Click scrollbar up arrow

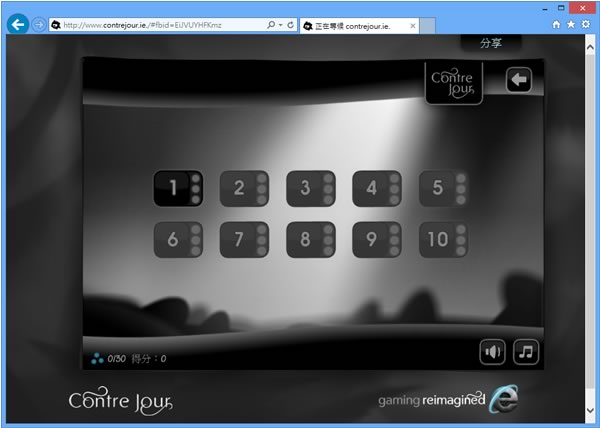pyautogui.click(x=590, y=47)
